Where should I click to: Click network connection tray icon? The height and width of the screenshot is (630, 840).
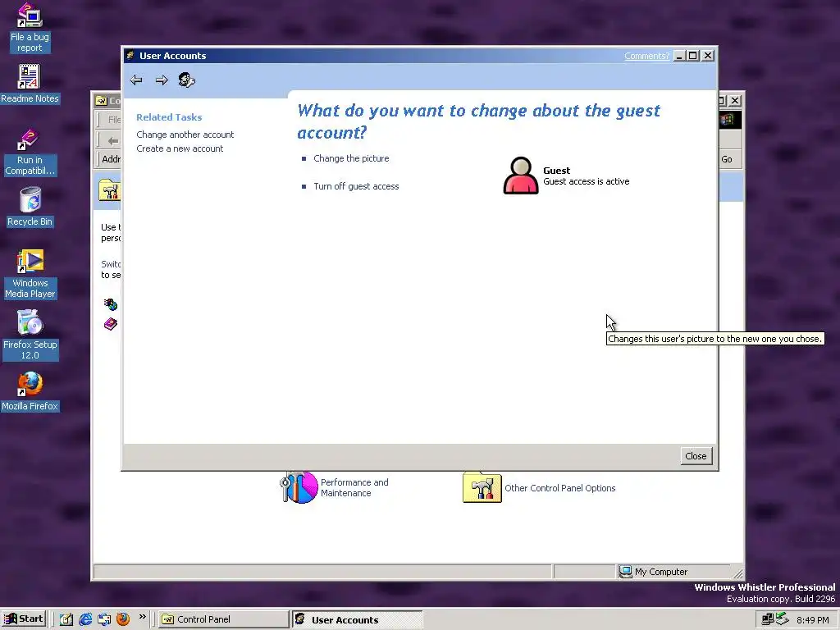click(x=768, y=619)
